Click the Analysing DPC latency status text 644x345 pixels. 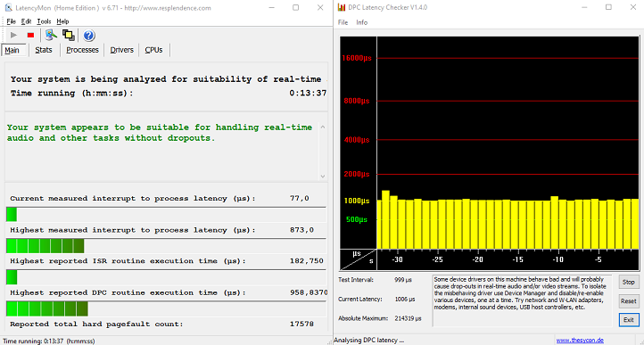pos(368,341)
